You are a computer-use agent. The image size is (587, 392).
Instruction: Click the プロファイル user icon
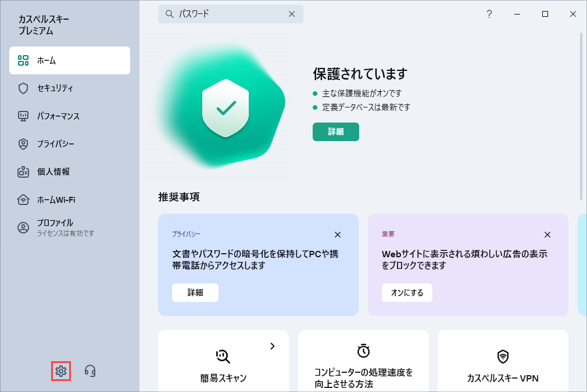point(23,228)
